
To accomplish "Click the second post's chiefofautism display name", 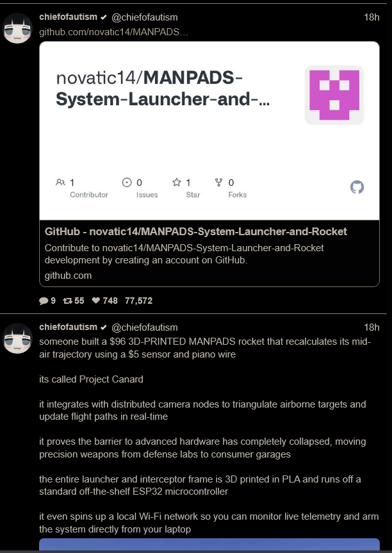I will coord(68,327).
